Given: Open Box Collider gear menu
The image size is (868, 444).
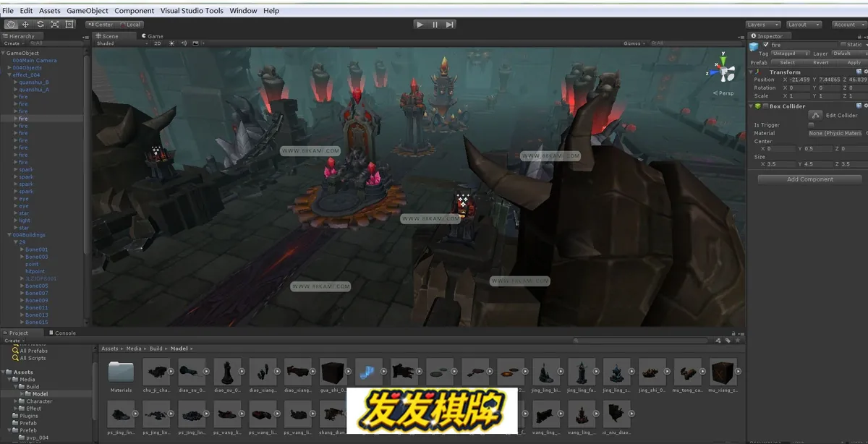Looking at the screenshot, I should (865, 106).
